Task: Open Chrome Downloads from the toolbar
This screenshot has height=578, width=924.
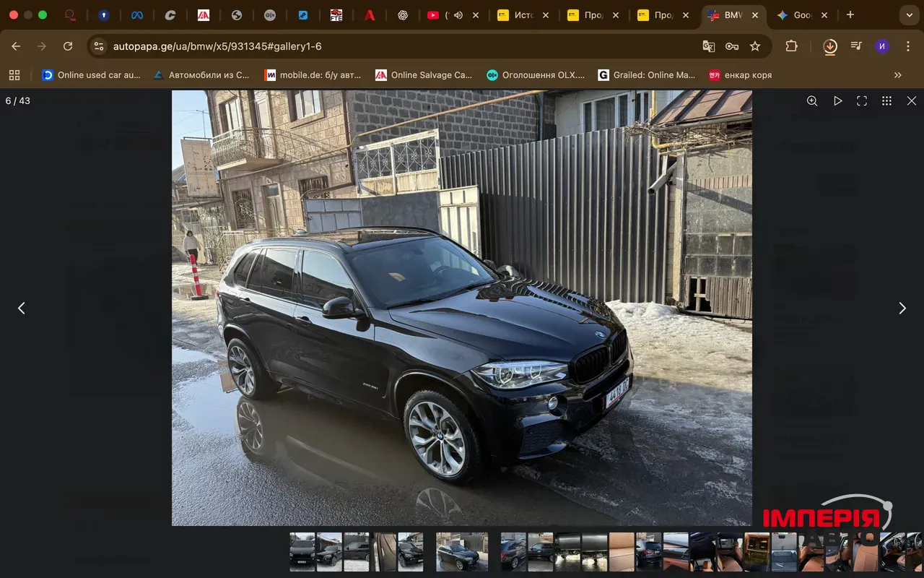Action: (x=829, y=46)
